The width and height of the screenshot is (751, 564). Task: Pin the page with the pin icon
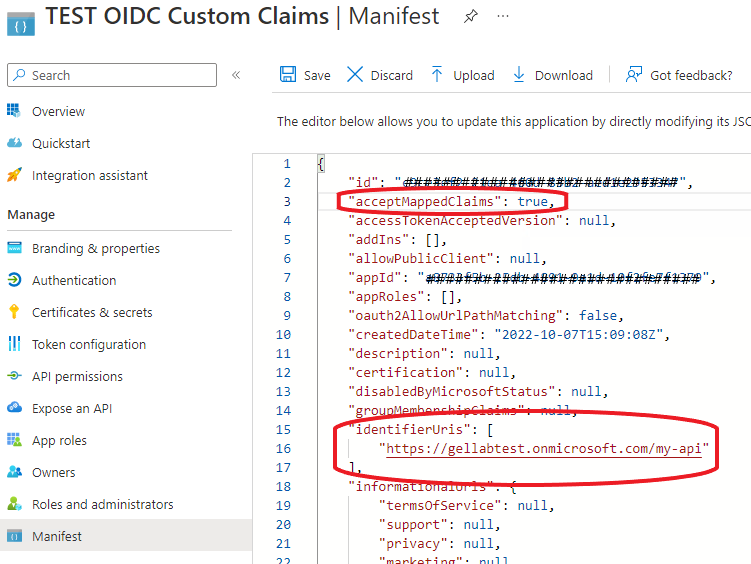(x=471, y=17)
